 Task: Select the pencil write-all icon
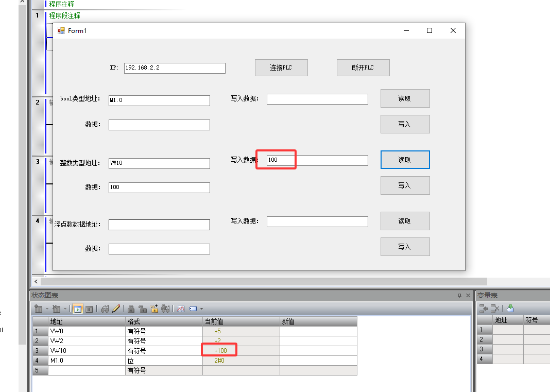115,309
